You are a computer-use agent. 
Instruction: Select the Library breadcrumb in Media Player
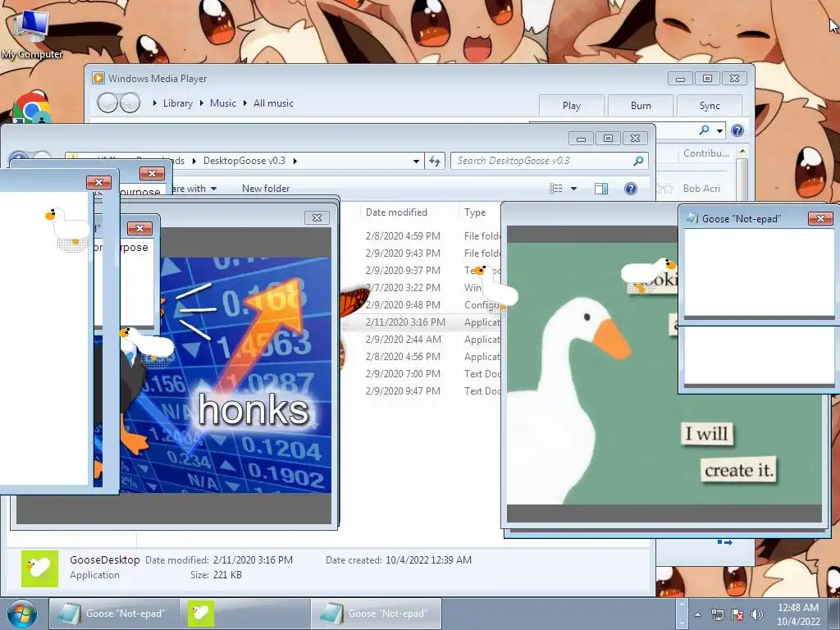pos(178,103)
